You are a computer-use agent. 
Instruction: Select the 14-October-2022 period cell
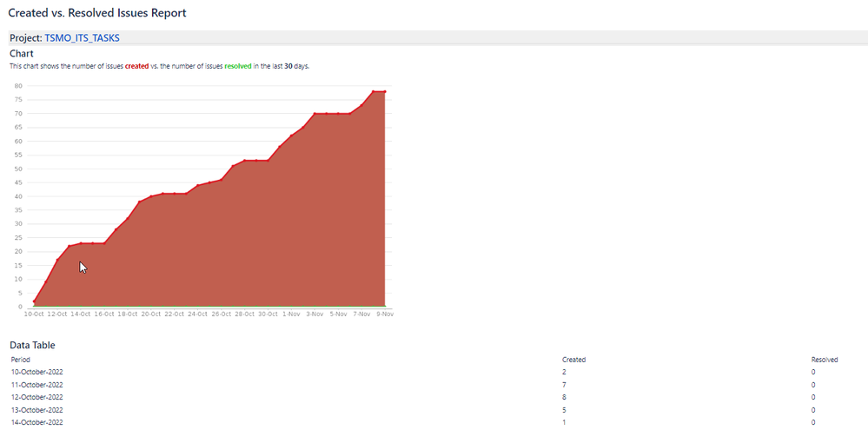[x=37, y=422]
